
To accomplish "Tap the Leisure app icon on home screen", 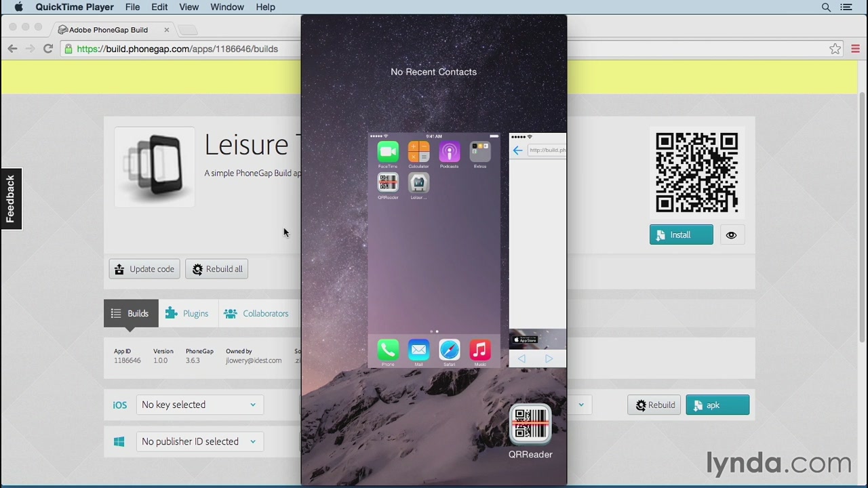I will coord(418,183).
